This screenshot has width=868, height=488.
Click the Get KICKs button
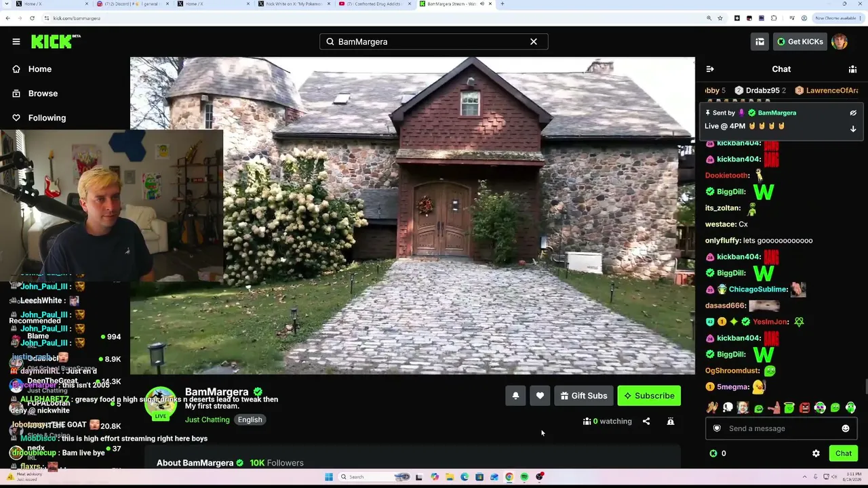click(800, 41)
